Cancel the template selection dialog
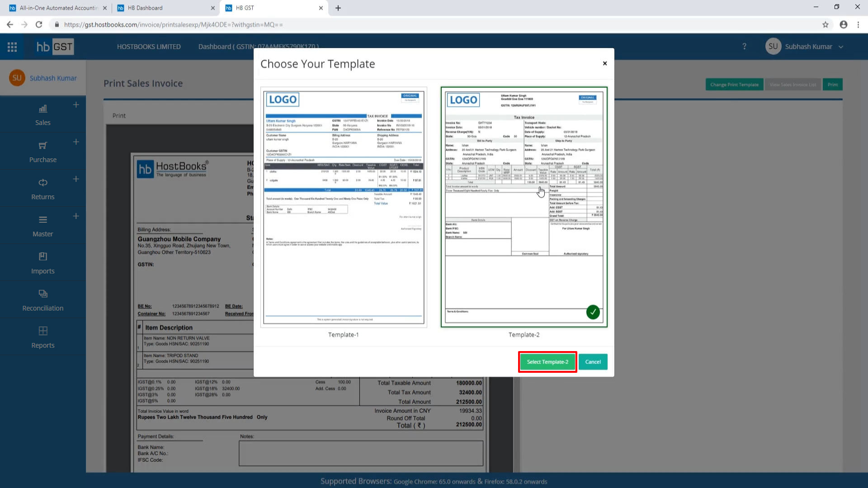868x488 pixels. (x=593, y=361)
